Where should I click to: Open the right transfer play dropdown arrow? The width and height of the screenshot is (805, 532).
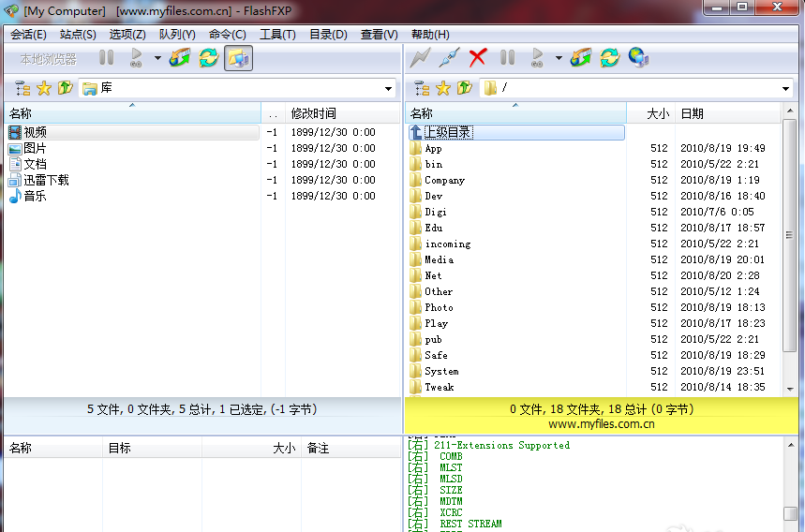(x=559, y=58)
